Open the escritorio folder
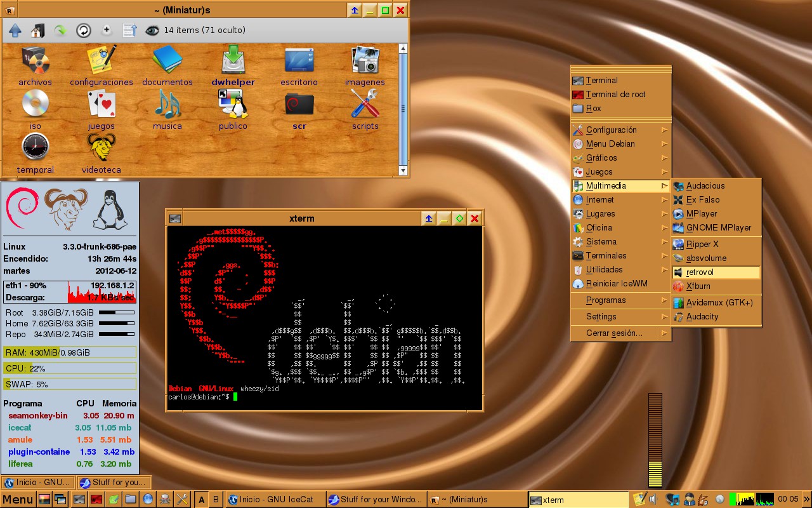Image resolution: width=812 pixels, height=508 pixels. pos(299,66)
